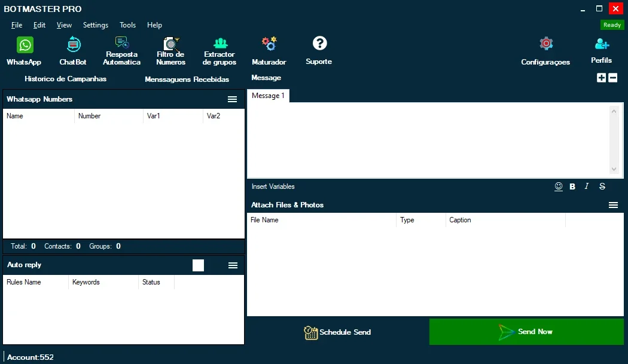Click inside the Message 1 text area
Image resolution: width=628 pixels, height=364 pixels.
tap(428, 140)
